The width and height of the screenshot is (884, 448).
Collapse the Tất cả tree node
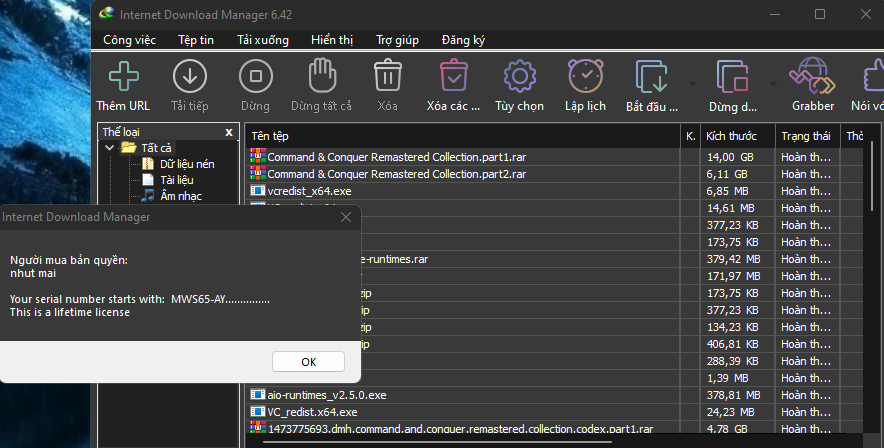(109, 148)
